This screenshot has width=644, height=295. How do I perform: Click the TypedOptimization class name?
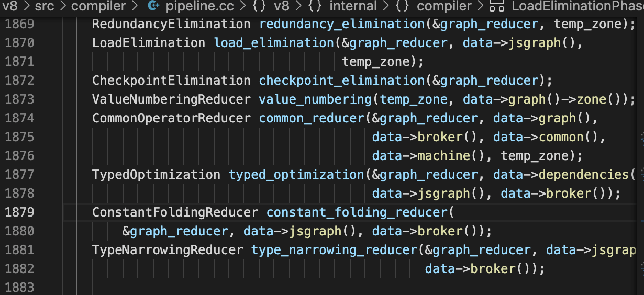156,175
